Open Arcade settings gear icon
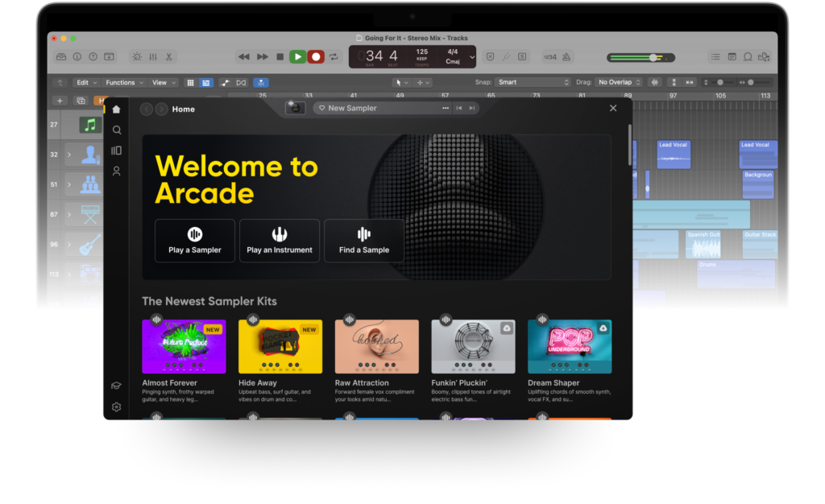Screen dimensions: 825x504 point(117,407)
